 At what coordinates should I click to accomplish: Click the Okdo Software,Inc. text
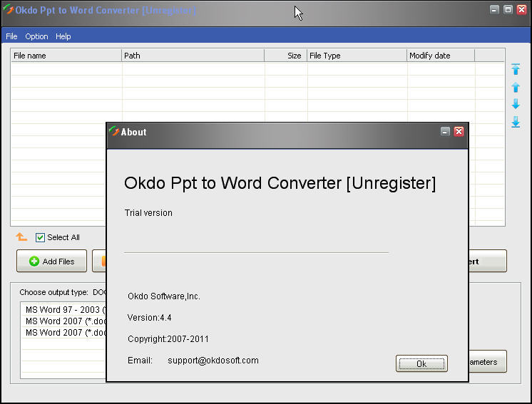(x=164, y=296)
